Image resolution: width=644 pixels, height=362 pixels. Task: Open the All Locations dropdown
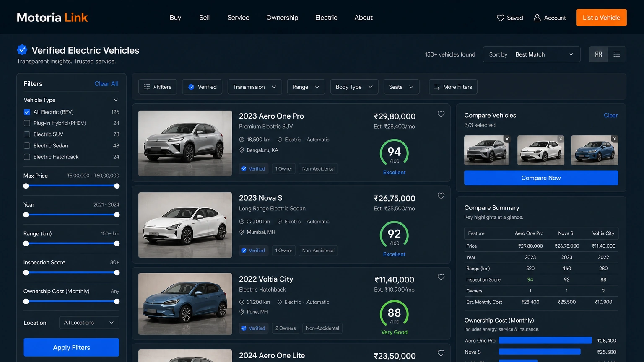point(89,323)
